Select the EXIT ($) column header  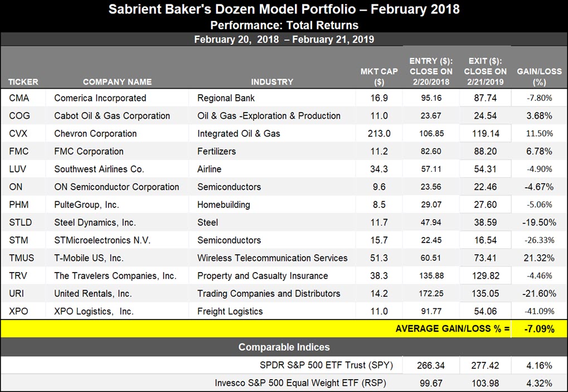coord(486,71)
